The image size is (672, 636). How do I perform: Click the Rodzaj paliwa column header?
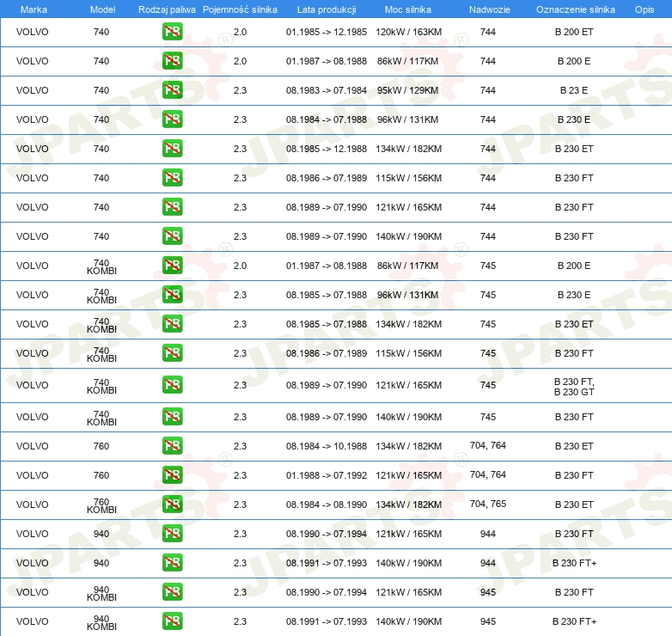(167, 9)
